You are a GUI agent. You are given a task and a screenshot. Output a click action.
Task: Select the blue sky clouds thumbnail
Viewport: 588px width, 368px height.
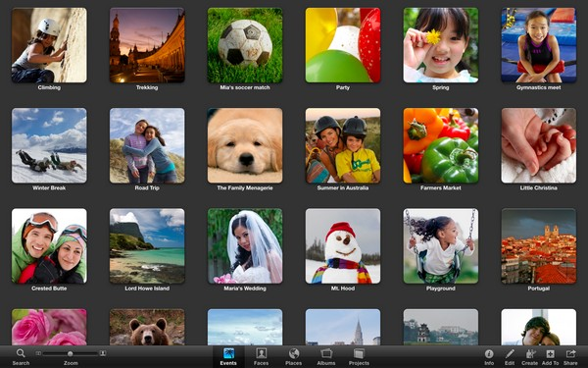pos(245,327)
